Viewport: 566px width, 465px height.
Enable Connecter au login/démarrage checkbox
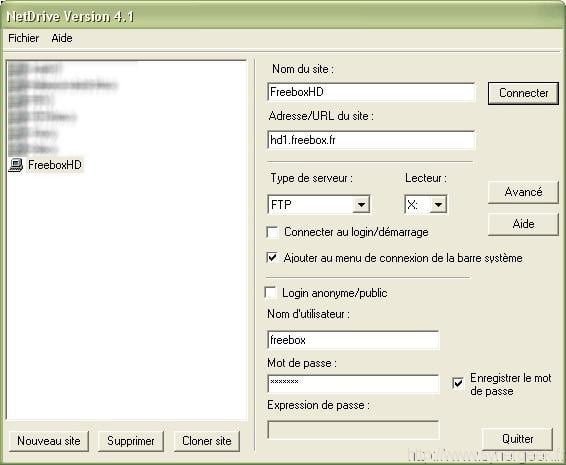coord(272,232)
